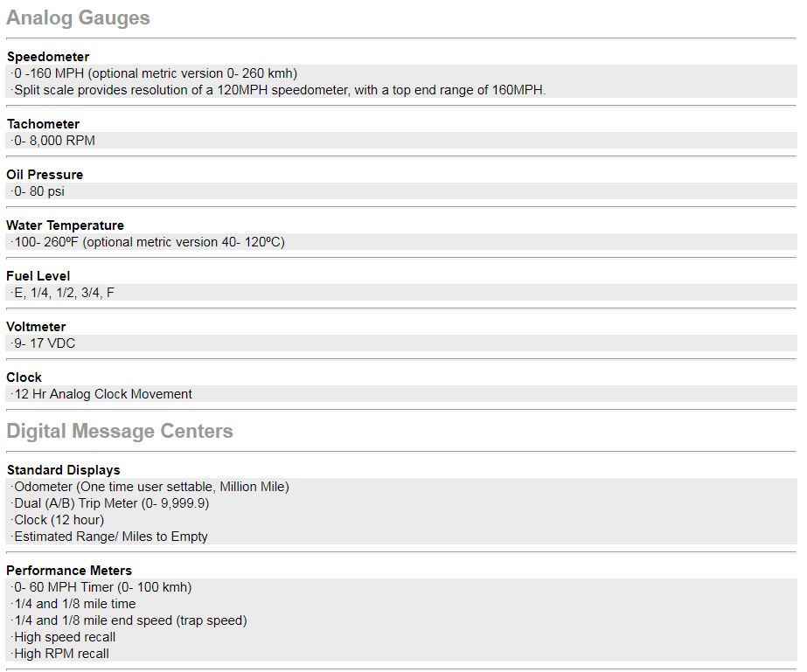Click the 100-260ºF temperature range line
The image size is (807, 672).
tap(150, 242)
